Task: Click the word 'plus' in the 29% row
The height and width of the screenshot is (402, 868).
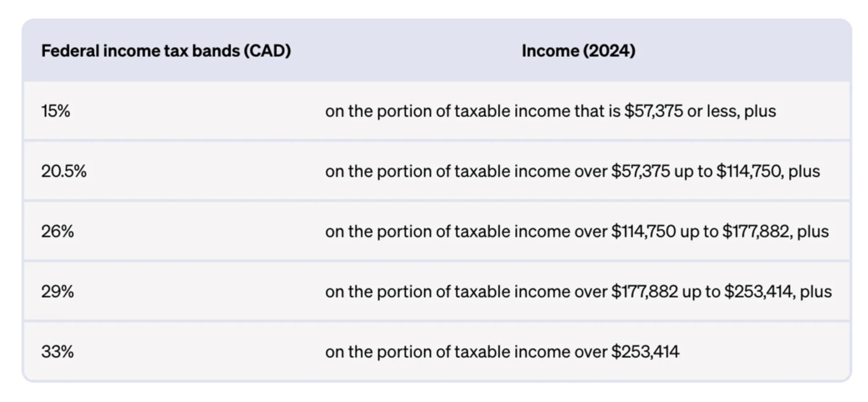Action: (x=816, y=291)
